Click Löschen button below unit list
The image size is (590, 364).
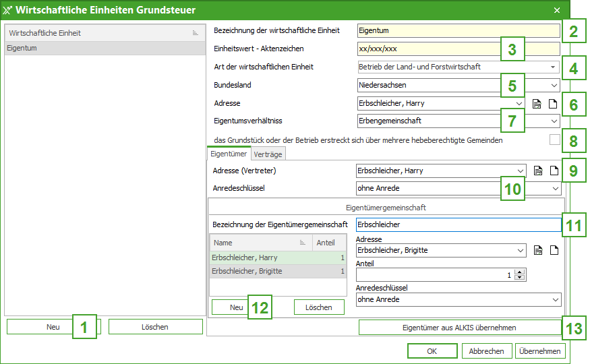click(155, 327)
